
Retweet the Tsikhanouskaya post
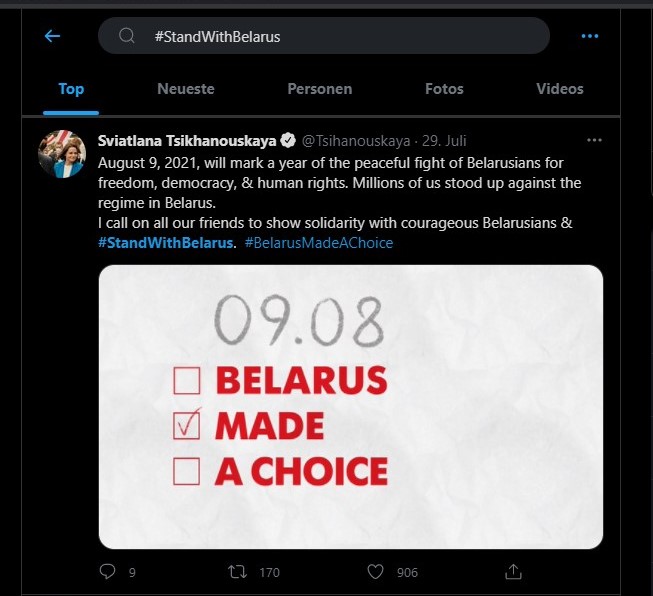[x=237, y=571]
